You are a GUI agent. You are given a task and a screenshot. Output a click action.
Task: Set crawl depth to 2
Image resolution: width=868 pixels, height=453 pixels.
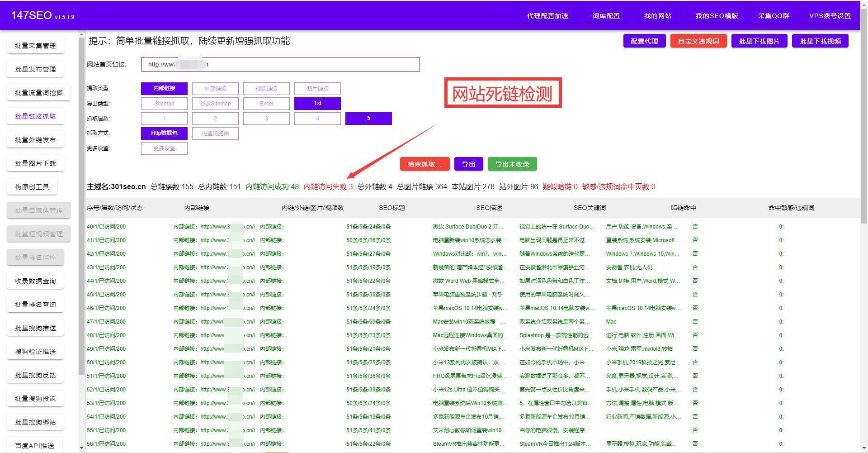215,119
